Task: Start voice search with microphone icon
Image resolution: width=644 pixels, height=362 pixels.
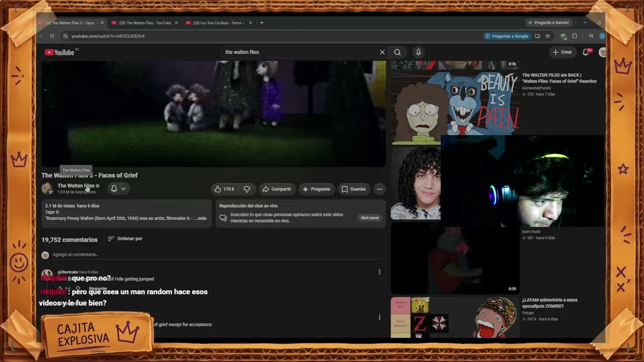Action: point(418,52)
